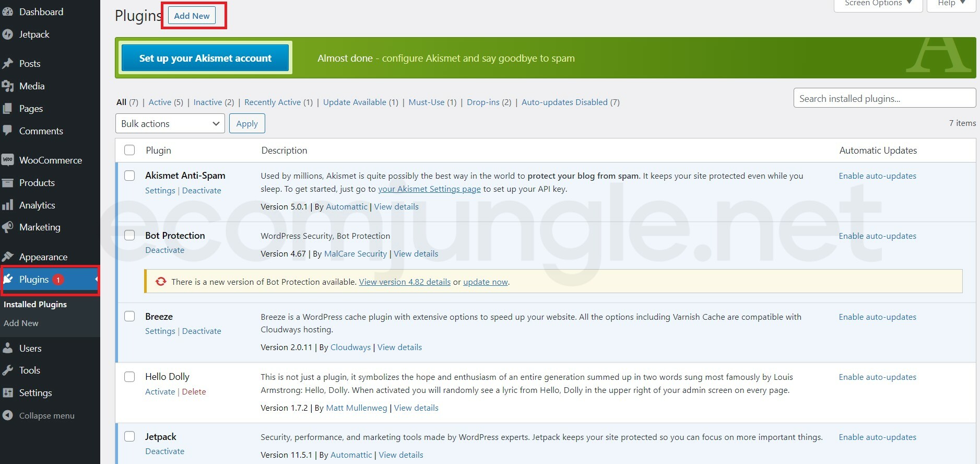Click the Bot Protection update refresh icon
Image resolution: width=980 pixels, height=464 pixels.
(161, 282)
